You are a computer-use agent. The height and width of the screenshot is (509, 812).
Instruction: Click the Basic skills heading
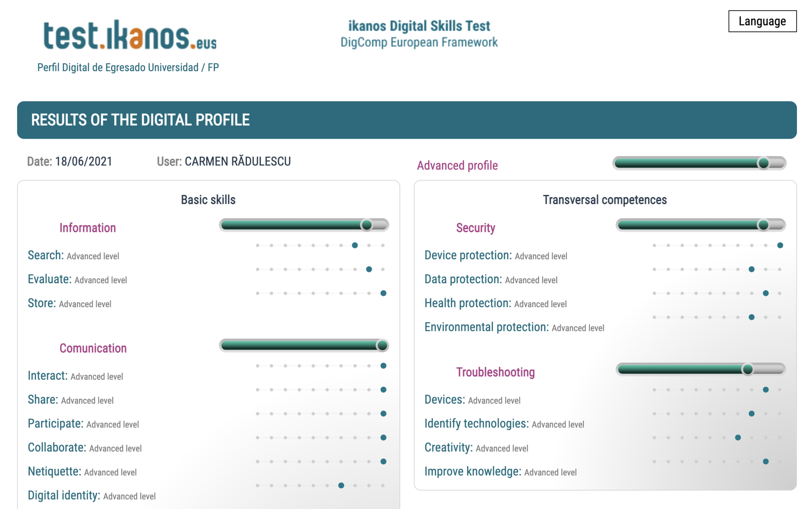point(208,200)
